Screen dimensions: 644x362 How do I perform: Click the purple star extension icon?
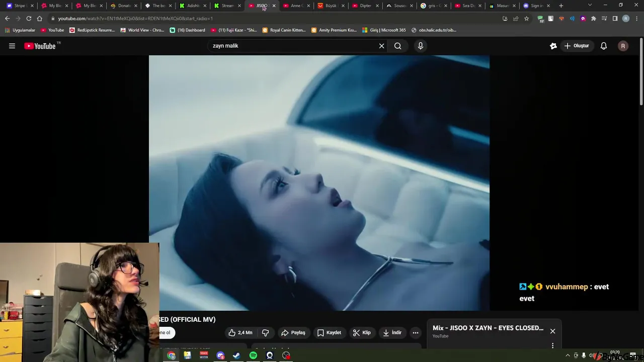click(x=583, y=19)
